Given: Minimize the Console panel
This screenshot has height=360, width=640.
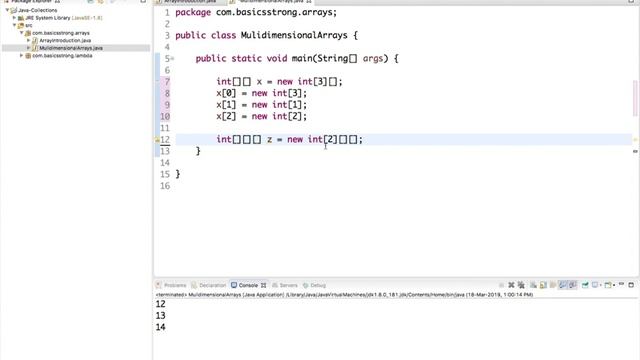Looking at the screenshot, I should (621, 284).
